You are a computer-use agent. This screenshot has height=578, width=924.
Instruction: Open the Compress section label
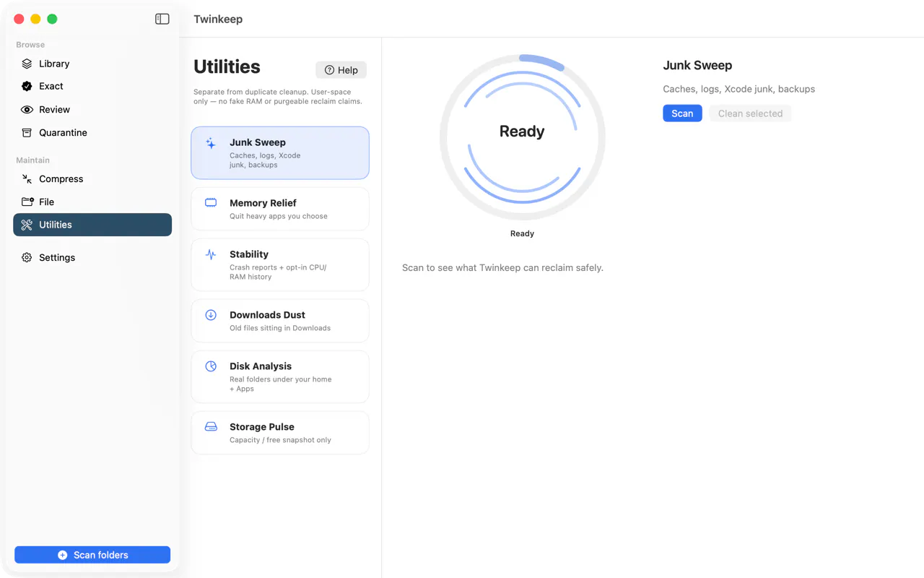[x=61, y=179]
